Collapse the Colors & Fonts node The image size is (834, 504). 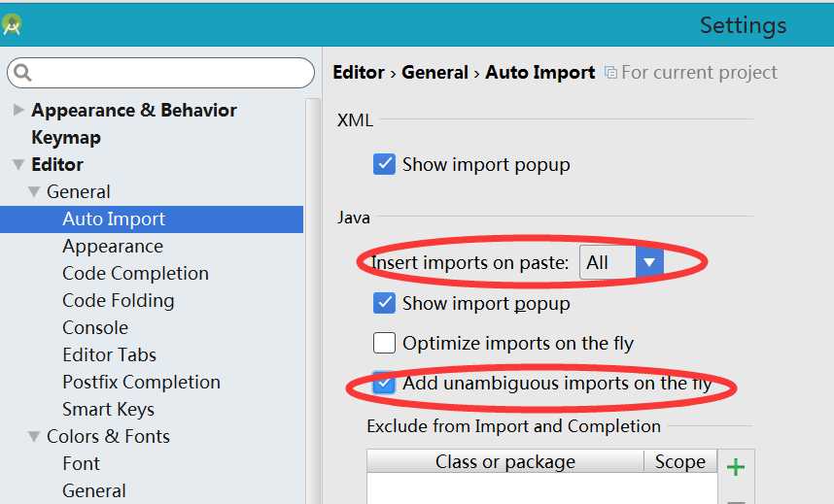click(34, 436)
